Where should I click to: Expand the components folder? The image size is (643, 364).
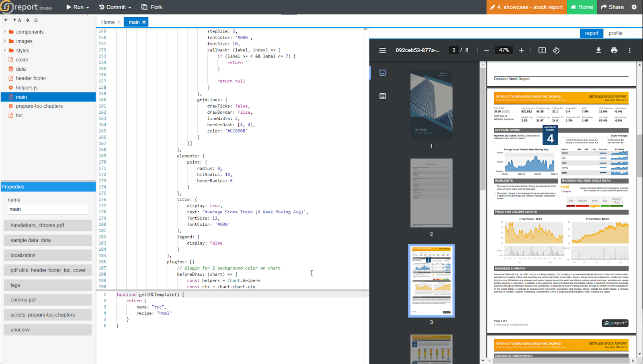[5, 32]
